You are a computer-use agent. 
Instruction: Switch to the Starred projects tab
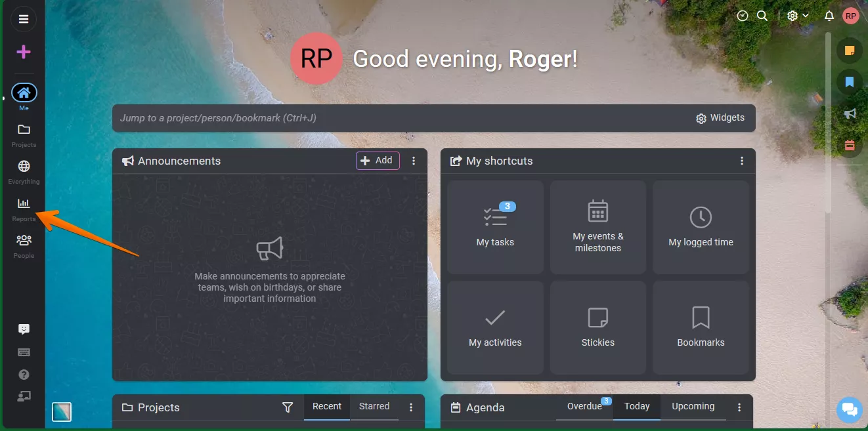(374, 407)
